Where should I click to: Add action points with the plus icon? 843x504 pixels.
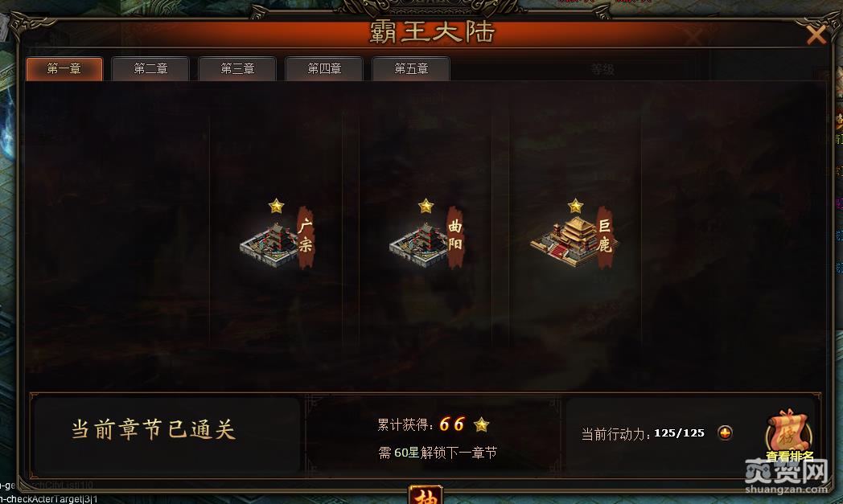click(x=725, y=432)
